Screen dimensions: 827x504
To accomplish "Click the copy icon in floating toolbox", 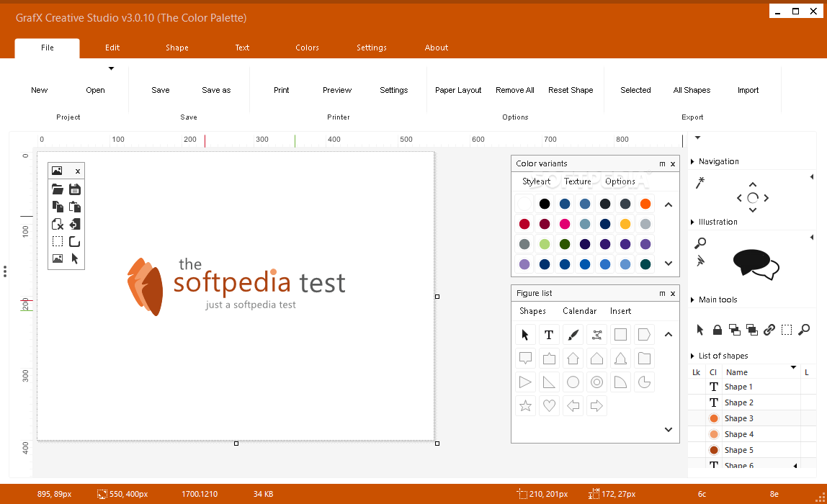I will point(58,207).
